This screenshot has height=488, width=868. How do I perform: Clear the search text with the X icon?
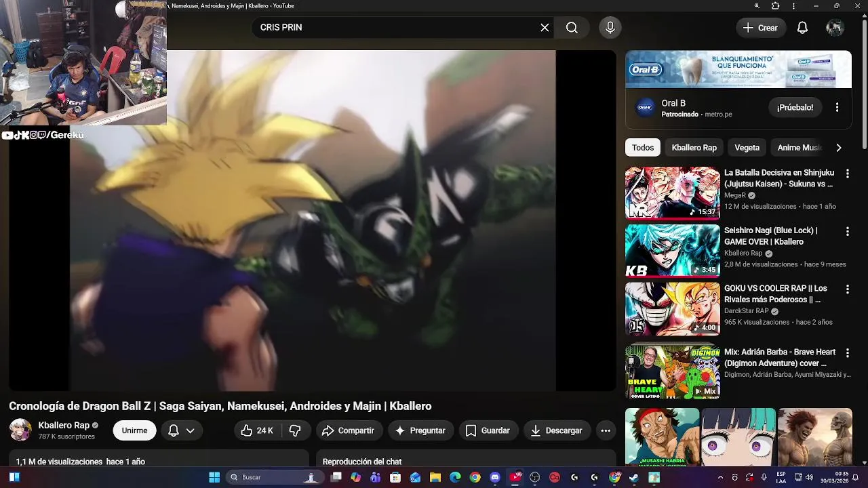[545, 28]
